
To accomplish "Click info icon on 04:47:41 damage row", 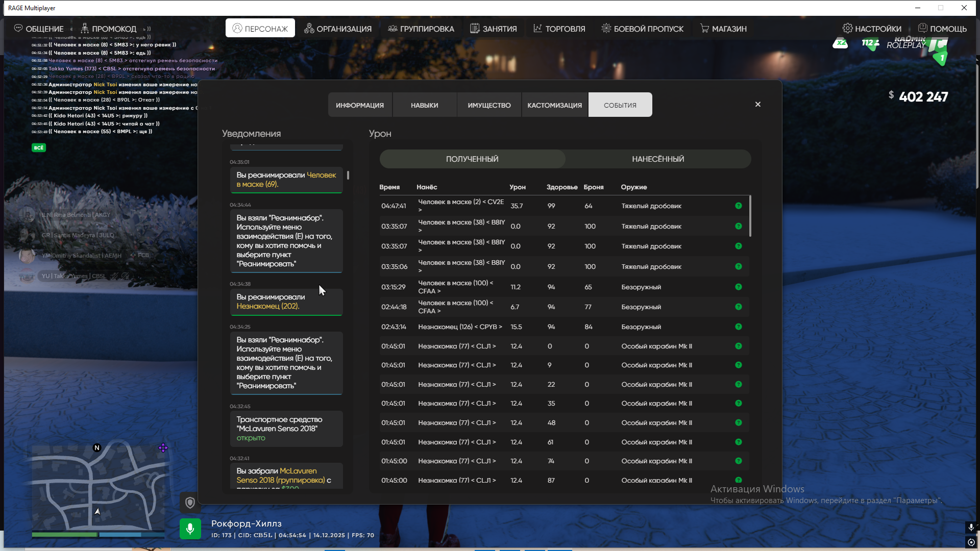I will [x=739, y=206].
